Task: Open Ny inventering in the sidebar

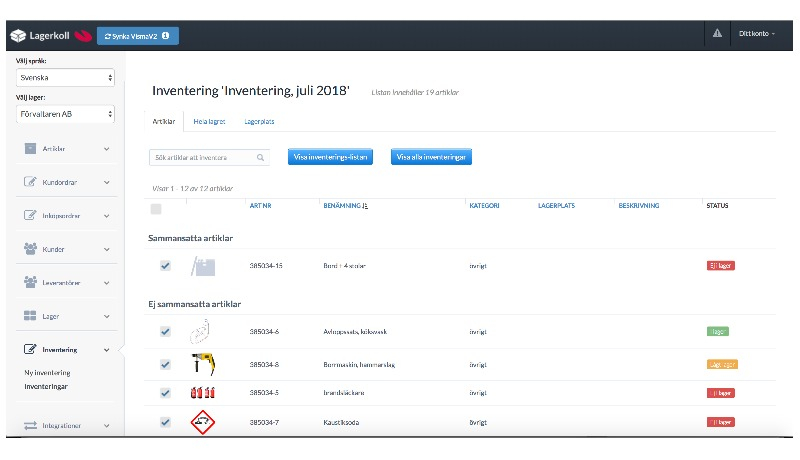Action: pos(47,373)
